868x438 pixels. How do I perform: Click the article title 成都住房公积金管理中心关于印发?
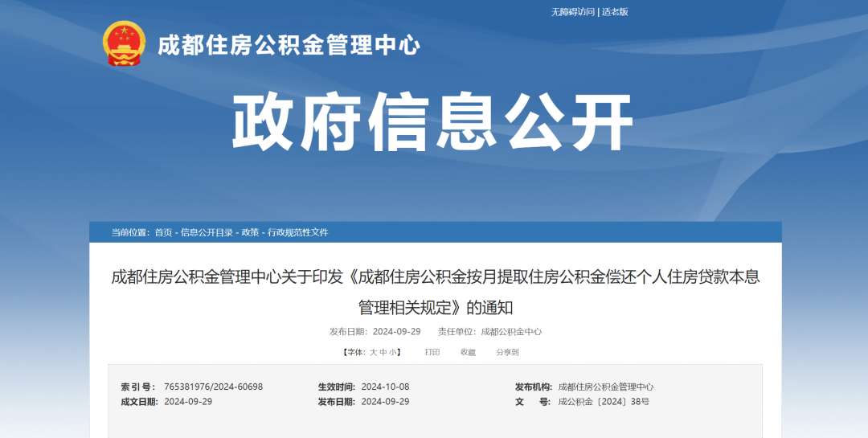(436, 292)
